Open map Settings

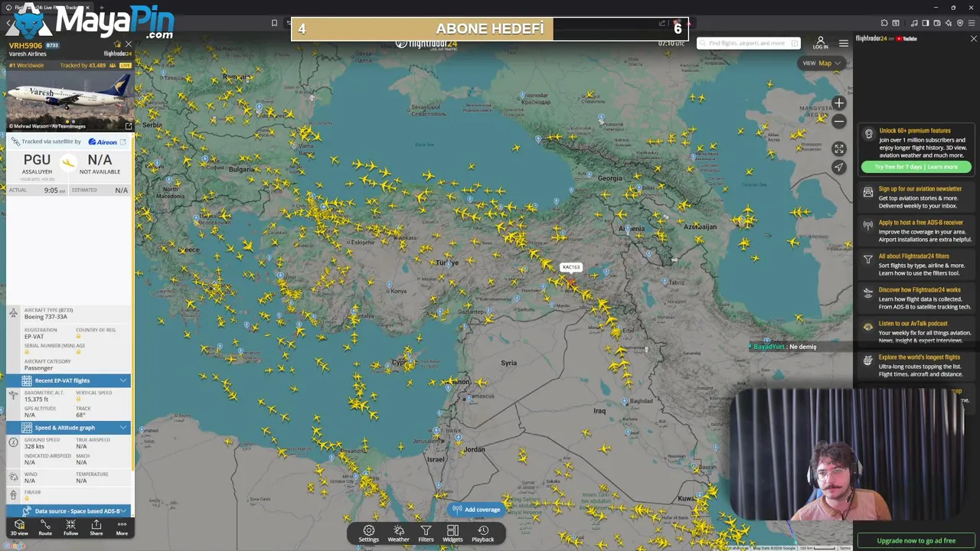pos(368,533)
